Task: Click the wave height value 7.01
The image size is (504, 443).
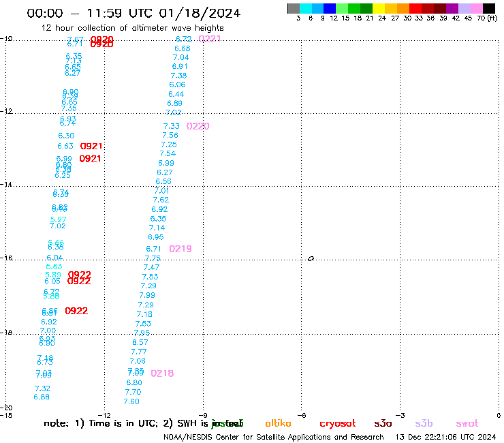Action: [x=161, y=191]
